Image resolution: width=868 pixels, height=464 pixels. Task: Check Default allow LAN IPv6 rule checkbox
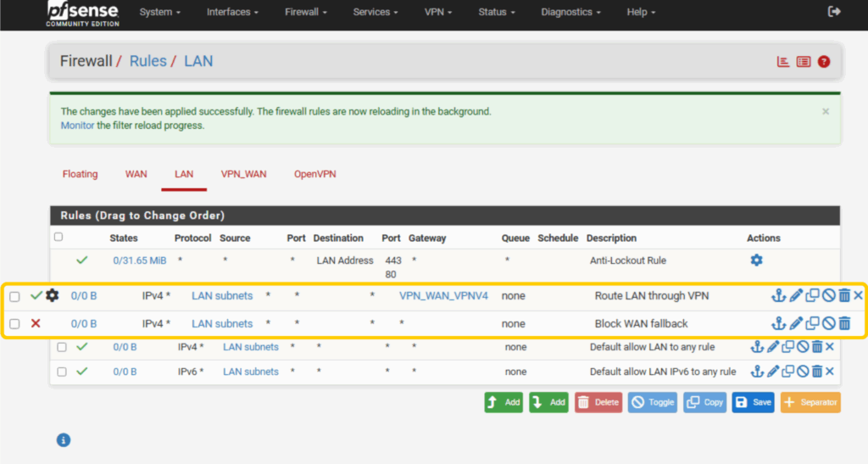coord(62,372)
